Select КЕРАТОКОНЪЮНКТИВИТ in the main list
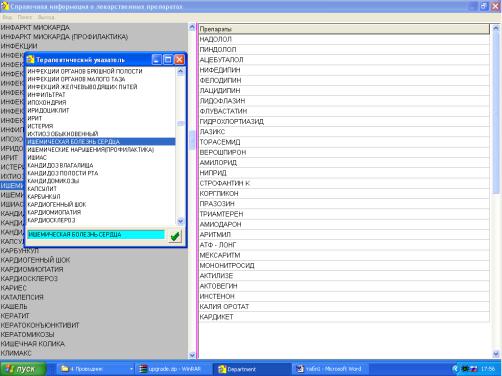 pyautogui.click(x=94, y=325)
